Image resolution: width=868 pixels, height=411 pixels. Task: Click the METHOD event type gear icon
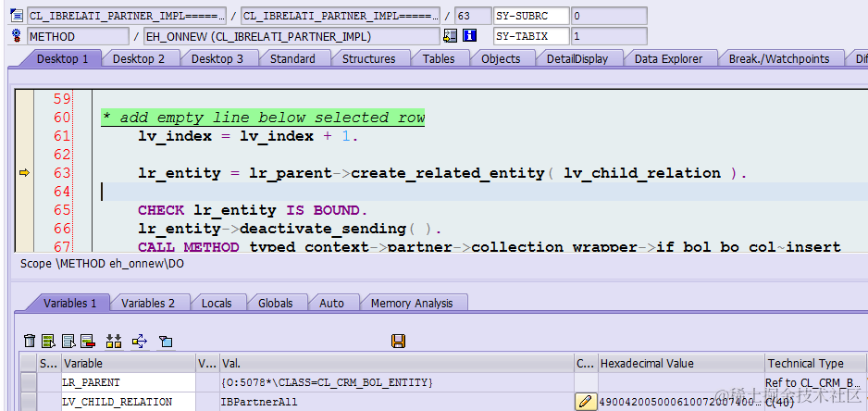(x=16, y=36)
